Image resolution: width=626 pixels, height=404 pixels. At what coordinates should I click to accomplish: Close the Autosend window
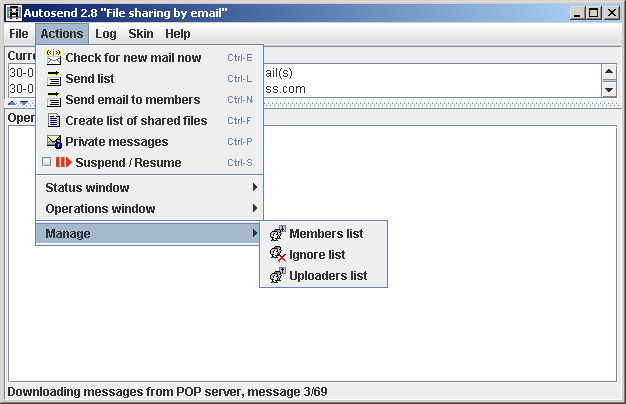[612, 13]
